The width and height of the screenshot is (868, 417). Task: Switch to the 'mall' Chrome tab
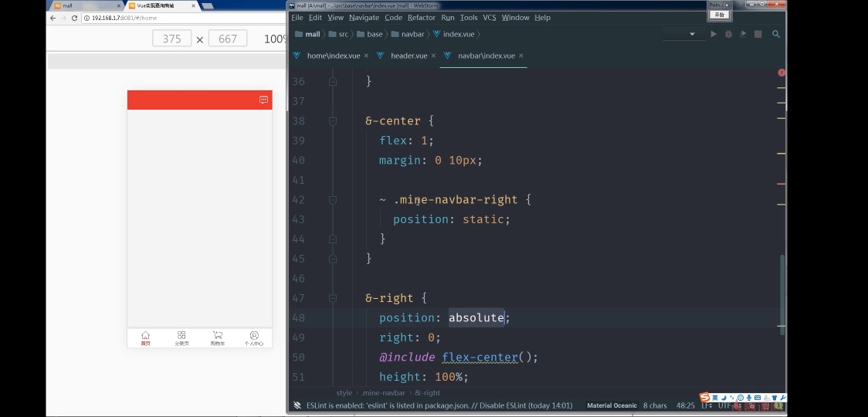point(86,5)
